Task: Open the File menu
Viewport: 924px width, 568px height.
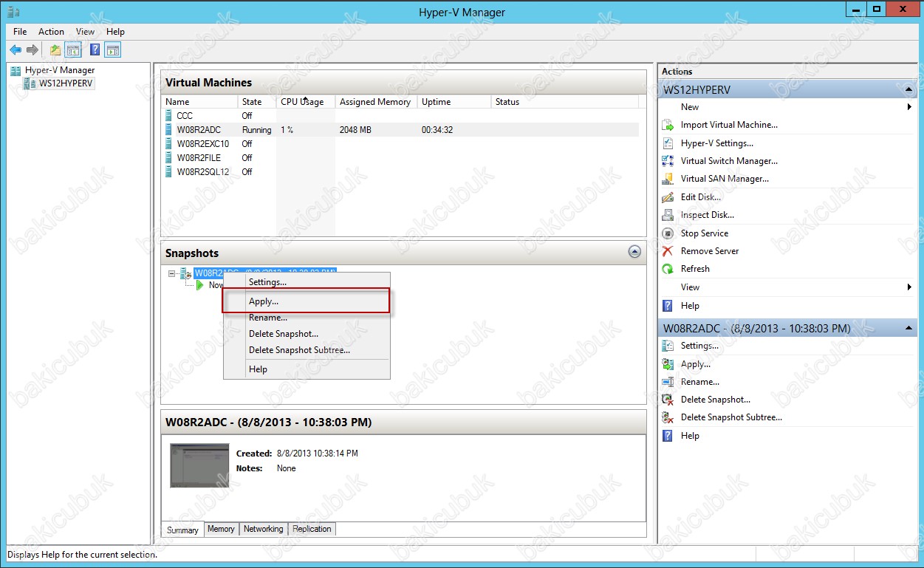Action: click(20, 32)
